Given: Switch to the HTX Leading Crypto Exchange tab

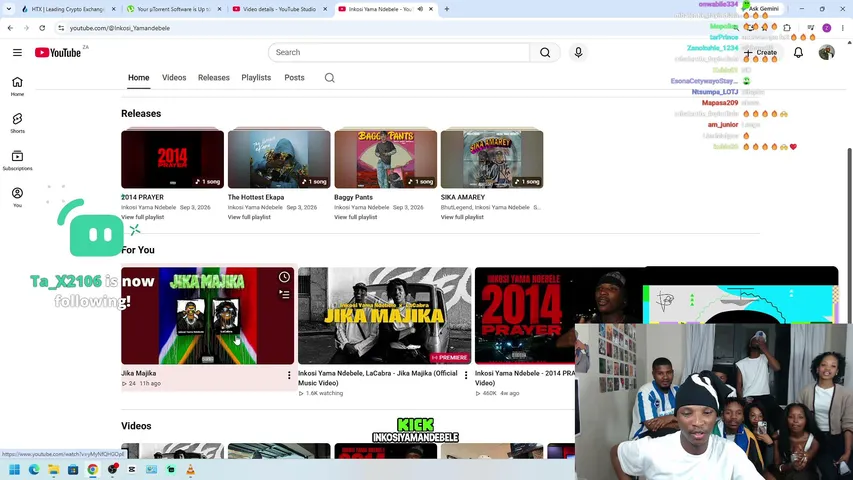Looking at the screenshot, I should [x=67, y=9].
